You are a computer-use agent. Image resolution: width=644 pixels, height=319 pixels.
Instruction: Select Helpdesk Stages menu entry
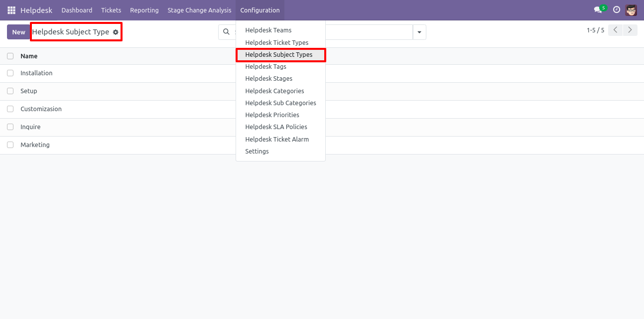point(280,79)
